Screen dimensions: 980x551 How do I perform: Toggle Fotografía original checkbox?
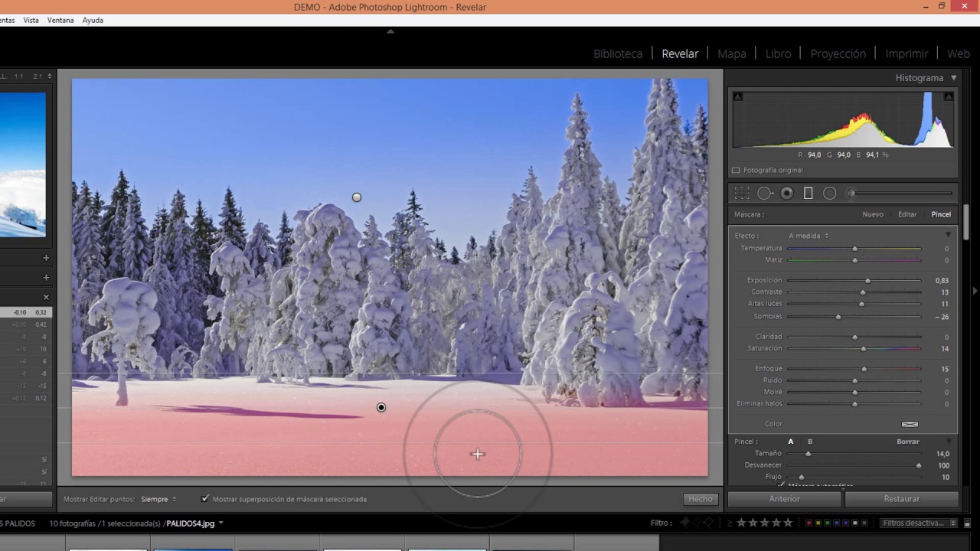tap(736, 171)
